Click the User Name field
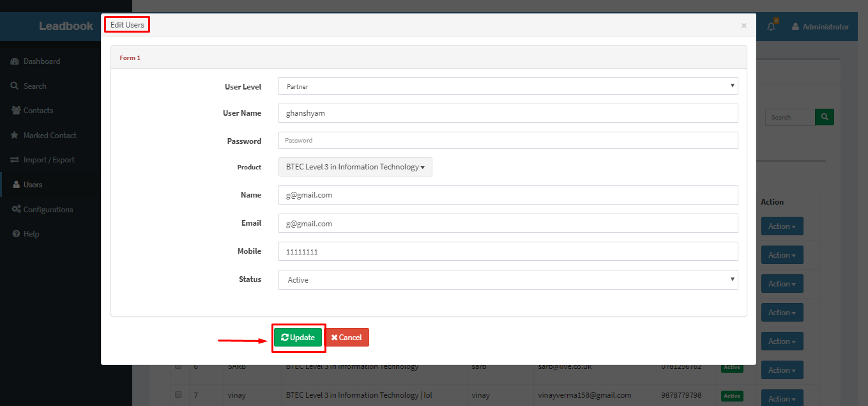The width and height of the screenshot is (868, 406). click(x=508, y=113)
